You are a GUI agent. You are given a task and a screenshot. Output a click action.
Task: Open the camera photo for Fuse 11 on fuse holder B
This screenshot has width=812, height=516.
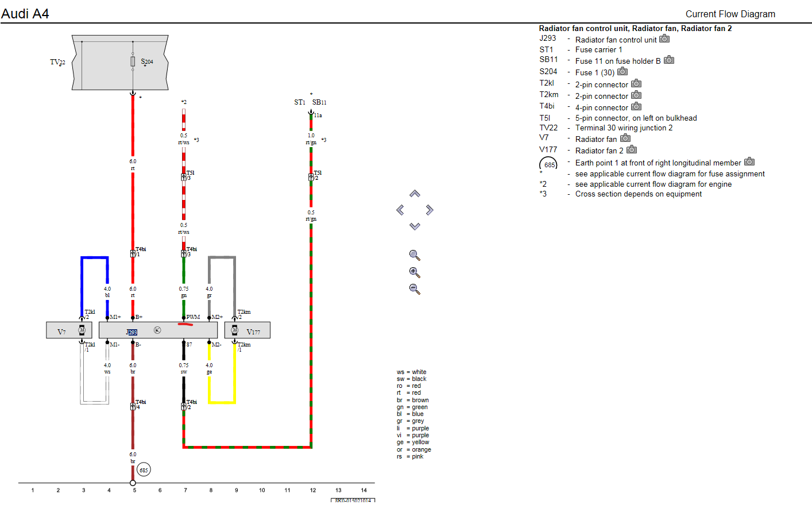click(669, 60)
